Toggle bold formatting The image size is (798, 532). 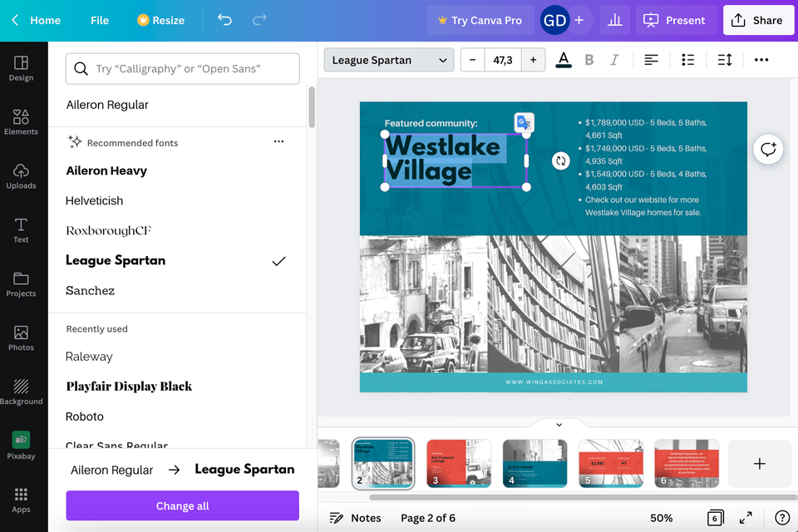tap(589, 60)
